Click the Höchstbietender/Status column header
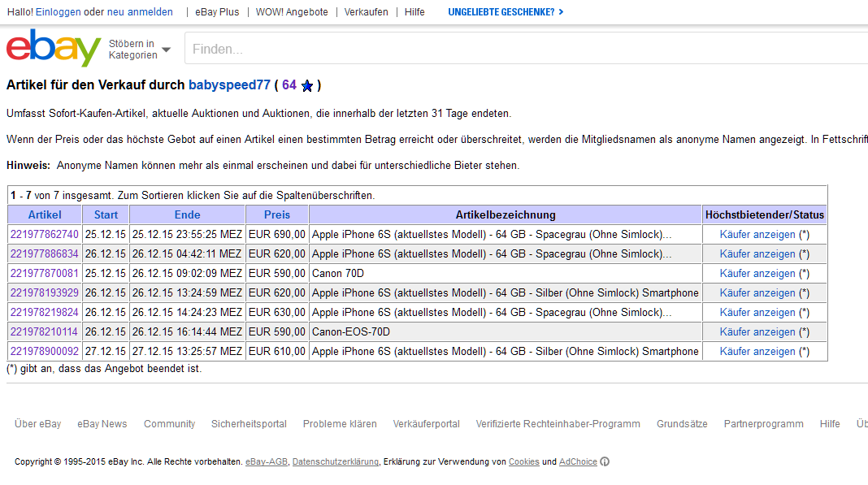 click(765, 214)
